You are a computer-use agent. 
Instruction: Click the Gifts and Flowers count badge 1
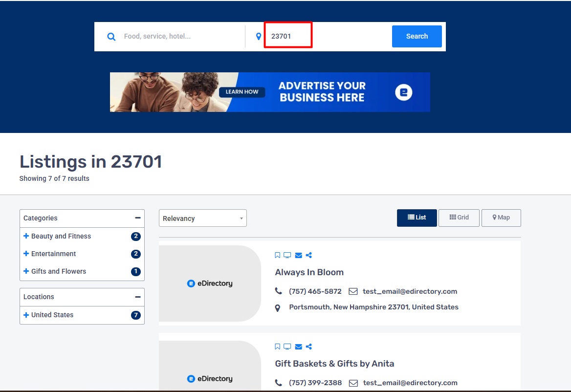[x=136, y=271]
